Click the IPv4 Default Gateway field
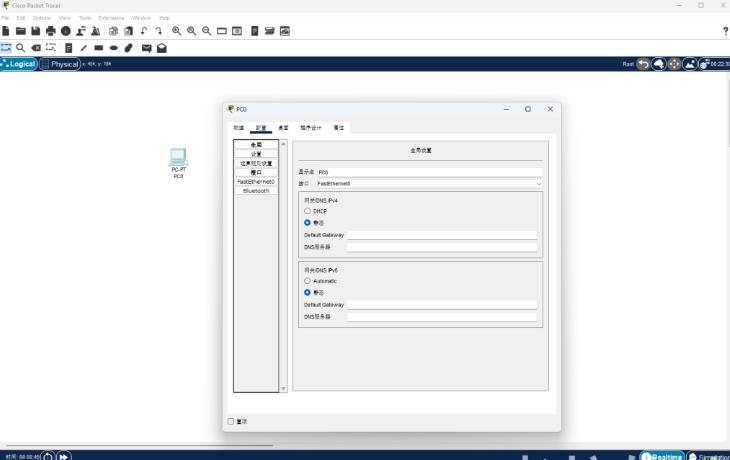Viewport: 730px width, 460px height. tap(442, 235)
